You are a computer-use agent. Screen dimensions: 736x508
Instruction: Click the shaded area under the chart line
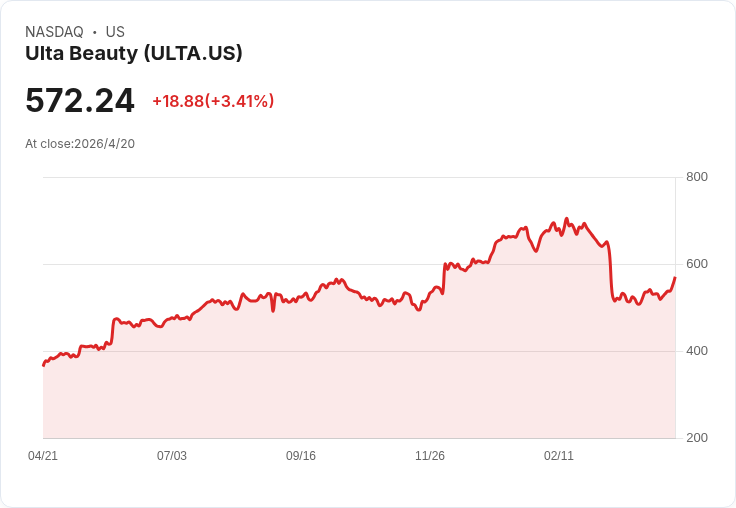click(359, 376)
